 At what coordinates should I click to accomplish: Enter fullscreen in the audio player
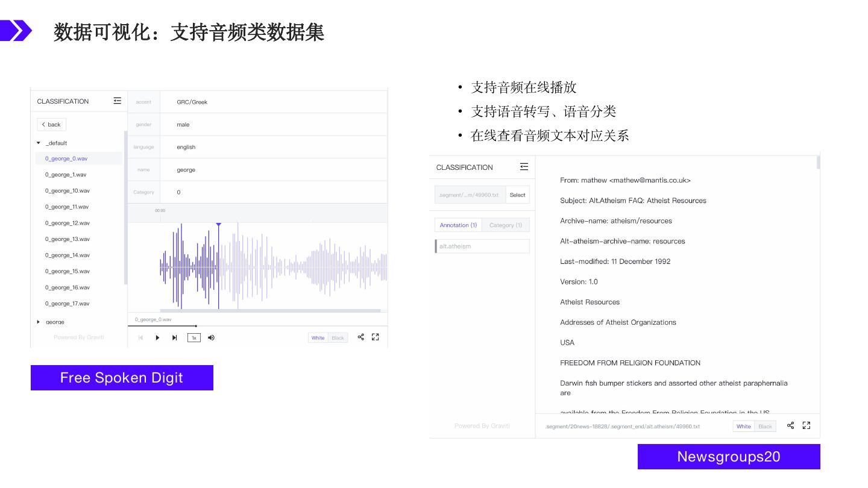point(376,337)
